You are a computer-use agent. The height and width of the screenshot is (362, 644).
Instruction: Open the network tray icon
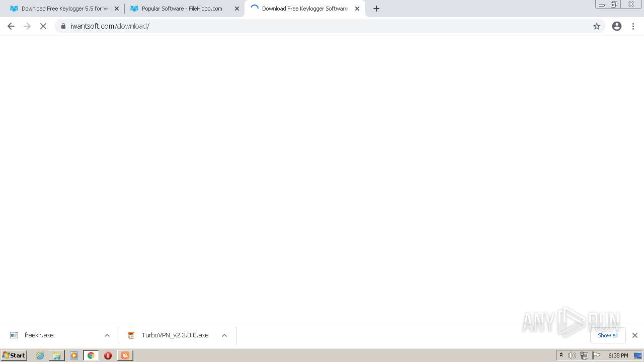click(584, 355)
